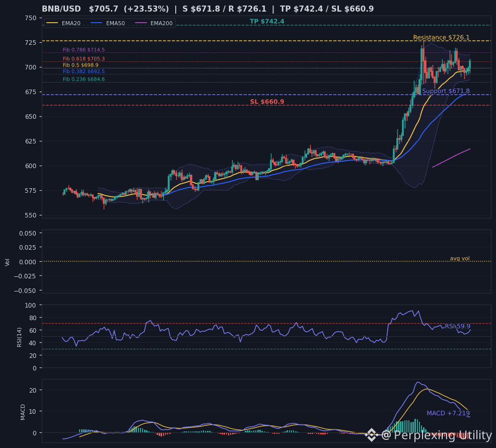Click the 100 tick on RSI axis
The width and height of the screenshot is (496, 448).
click(x=31, y=305)
